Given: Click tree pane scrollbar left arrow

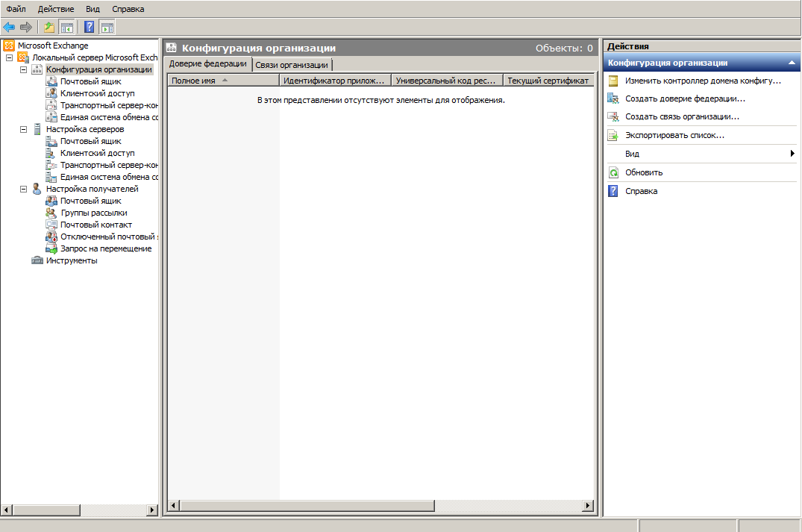Looking at the screenshot, I should 7,510.
